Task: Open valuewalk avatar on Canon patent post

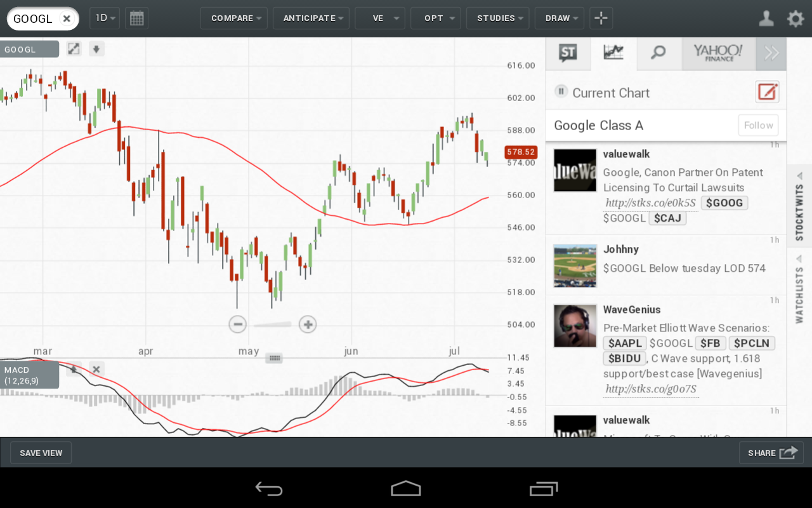Action: pos(575,170)
